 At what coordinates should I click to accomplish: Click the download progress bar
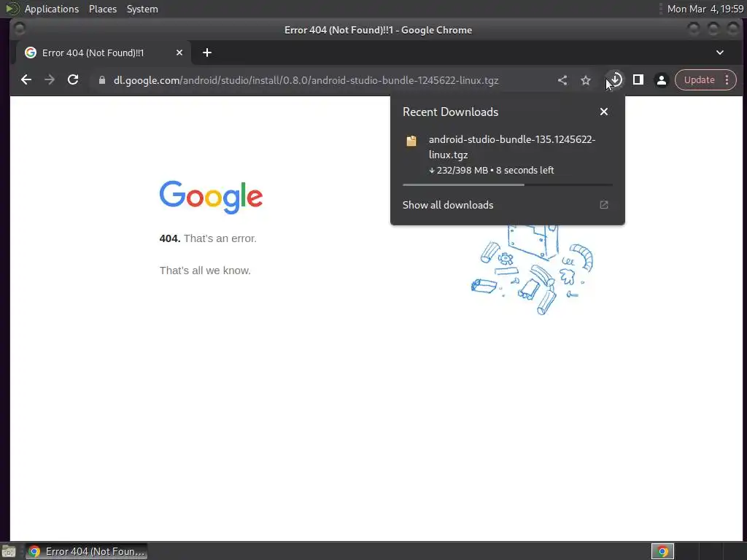click(x=508, y=184)
